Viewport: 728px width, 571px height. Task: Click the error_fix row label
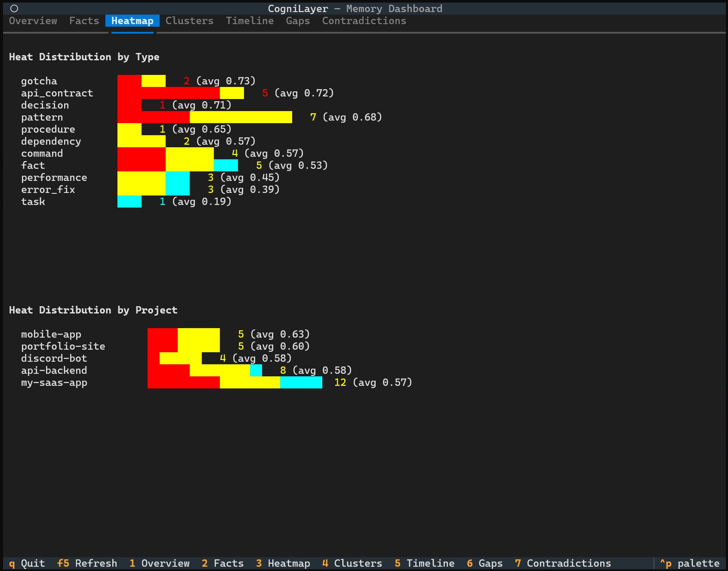click(x=48, y=189)
